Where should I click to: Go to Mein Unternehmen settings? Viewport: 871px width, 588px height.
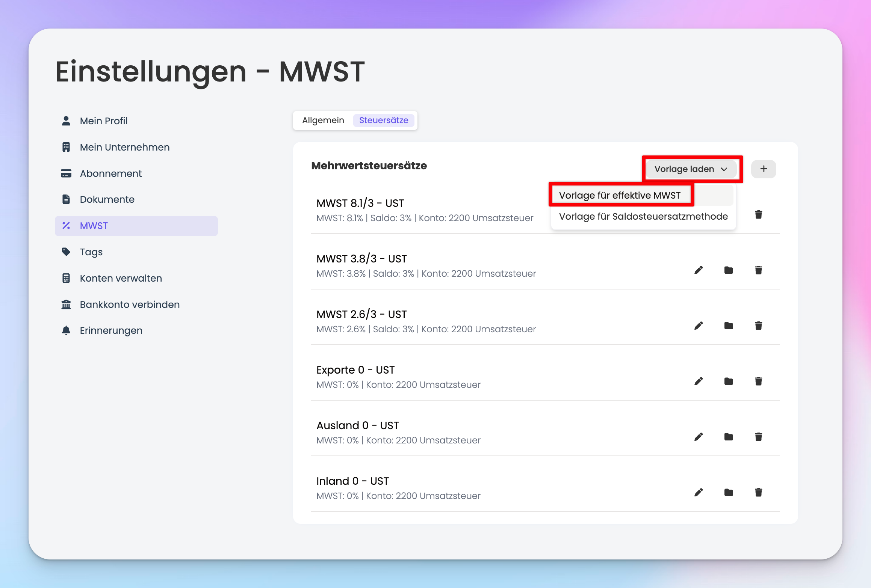click(124, 147)
